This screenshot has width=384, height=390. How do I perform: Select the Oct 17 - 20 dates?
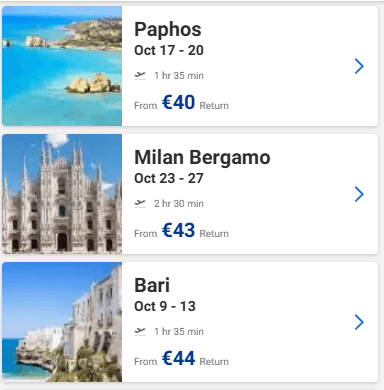[169, 50]
